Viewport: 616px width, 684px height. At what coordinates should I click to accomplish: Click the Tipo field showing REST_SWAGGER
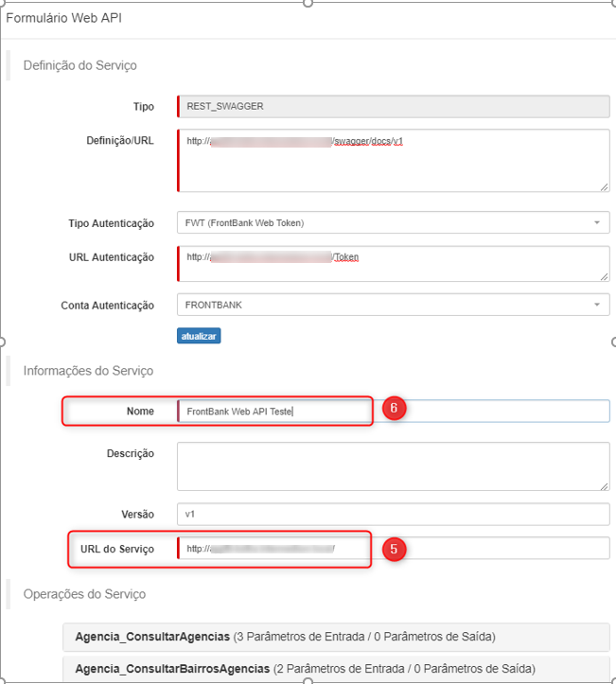(393, 106)
